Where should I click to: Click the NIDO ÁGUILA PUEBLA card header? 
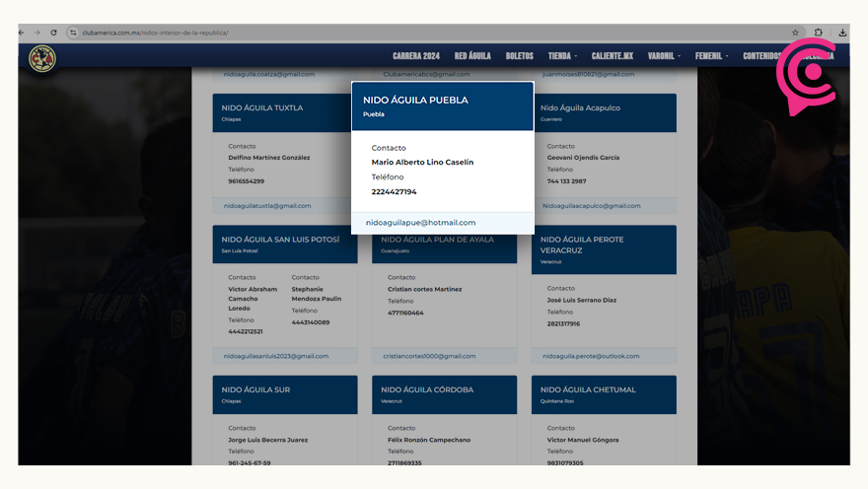tap(443, 106)
